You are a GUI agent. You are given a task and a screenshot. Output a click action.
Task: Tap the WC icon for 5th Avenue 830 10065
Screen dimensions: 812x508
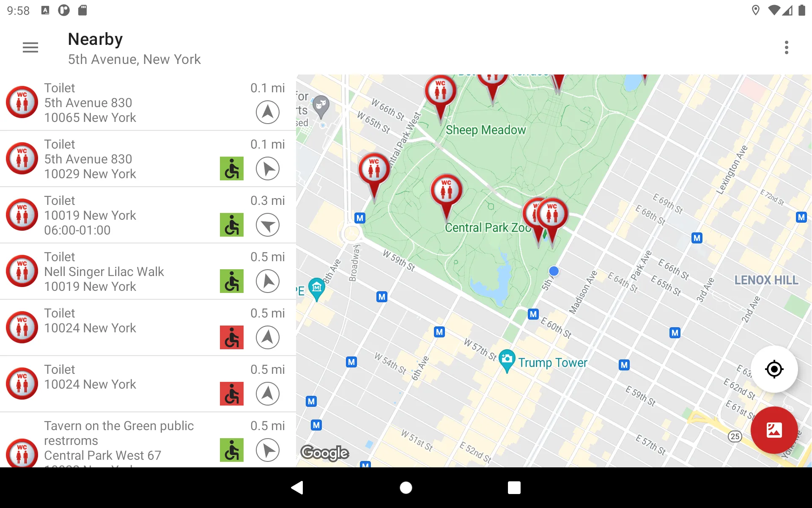click(22, 102)
